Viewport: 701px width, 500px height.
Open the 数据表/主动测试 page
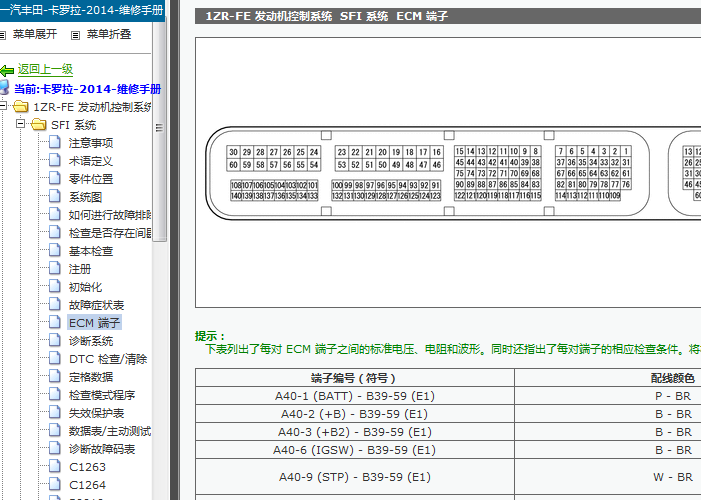coord(110,431)
